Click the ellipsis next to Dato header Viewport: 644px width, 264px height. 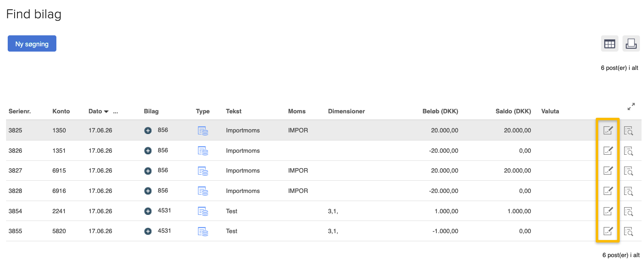pos(116,111)
